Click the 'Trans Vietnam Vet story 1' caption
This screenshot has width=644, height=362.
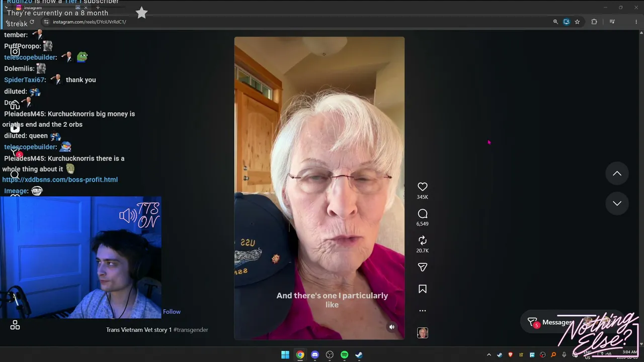139,330
